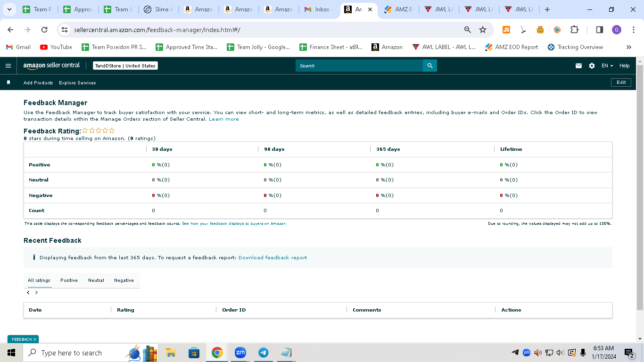The height and width of the screenshot is (362, 644).
Task: Show more bookmarks chevron
Action: coord(628,47)
